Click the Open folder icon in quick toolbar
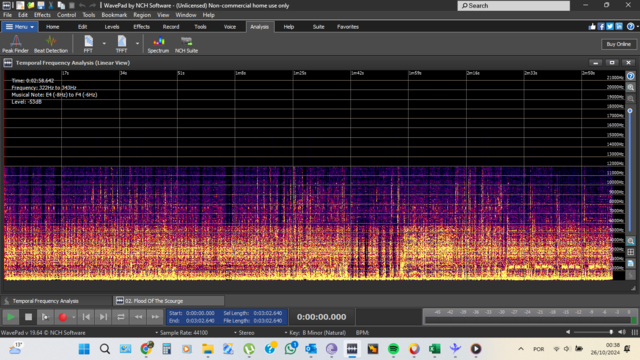This screenshot has width=640, height=360. 31,5
